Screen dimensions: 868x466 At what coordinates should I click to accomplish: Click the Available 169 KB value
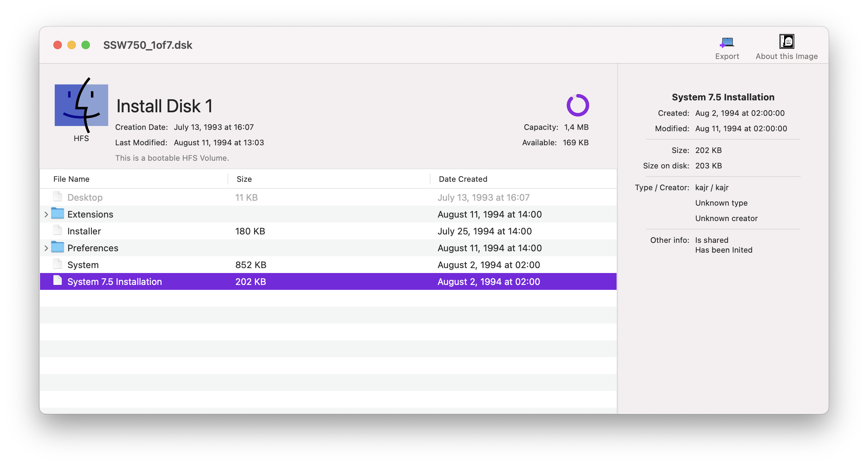tap(576, 142)
